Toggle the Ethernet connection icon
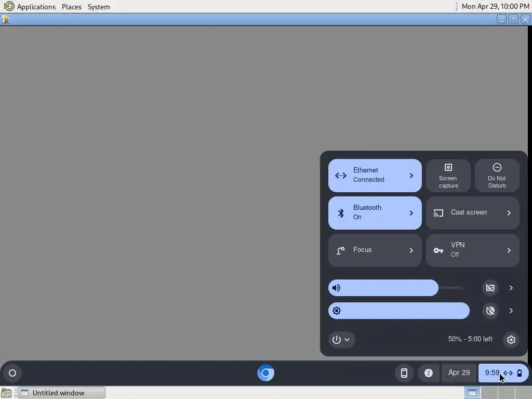The height and width of the screenshot is (399, 532). [341, 176]
